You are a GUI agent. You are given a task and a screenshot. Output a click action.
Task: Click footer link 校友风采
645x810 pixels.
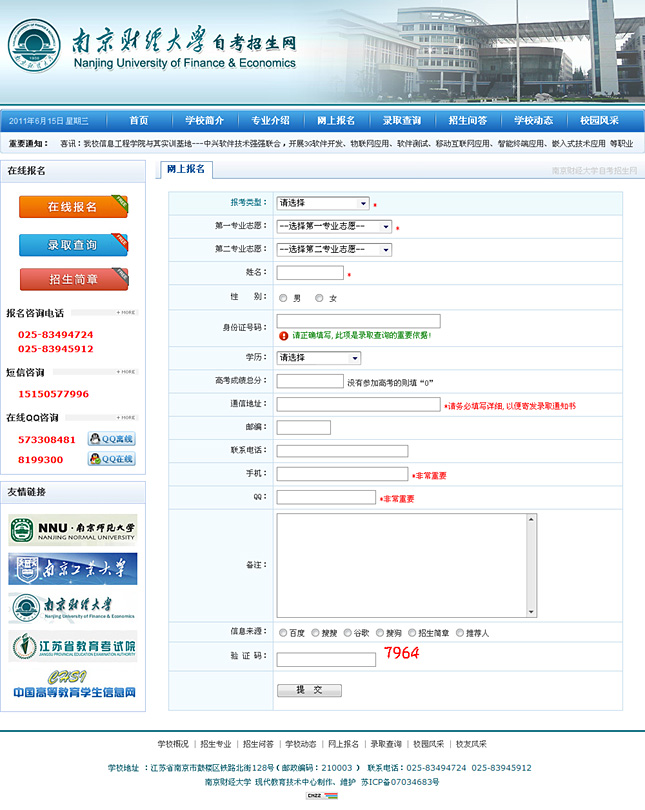click(x=471, y=744)
